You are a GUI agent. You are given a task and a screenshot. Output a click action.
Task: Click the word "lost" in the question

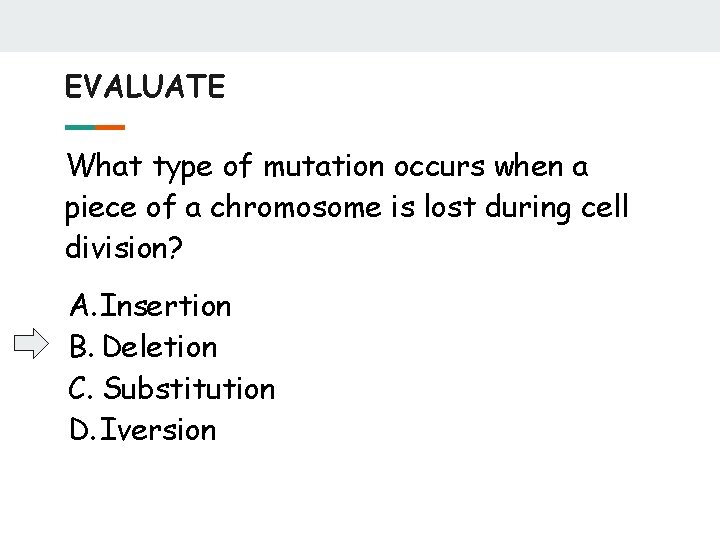[x=447, y=208]
